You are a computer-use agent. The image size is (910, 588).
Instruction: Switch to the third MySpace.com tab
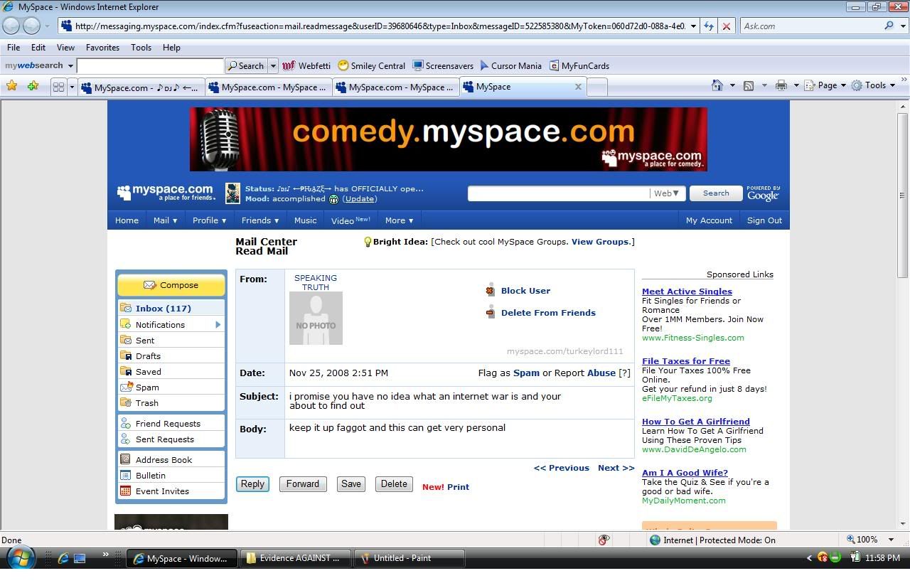(x=396, y=87)
